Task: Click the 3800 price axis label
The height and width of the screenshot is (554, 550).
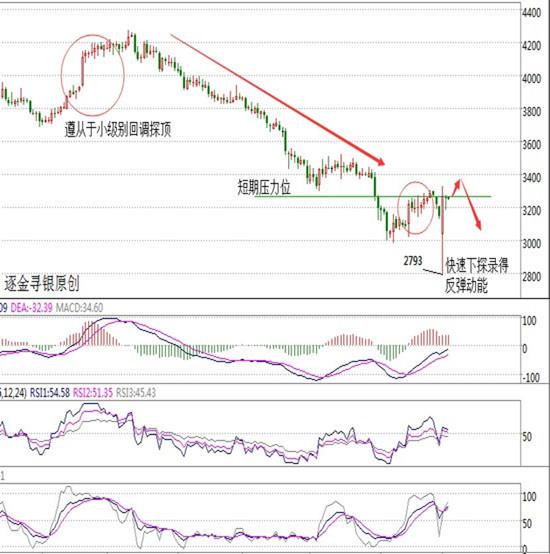Action: (x=532, y=112)
